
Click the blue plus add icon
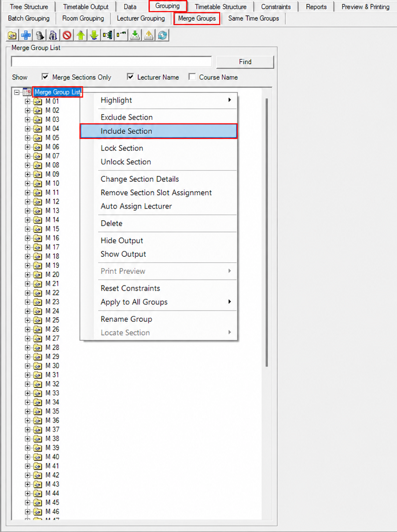[x=26, y=36]
